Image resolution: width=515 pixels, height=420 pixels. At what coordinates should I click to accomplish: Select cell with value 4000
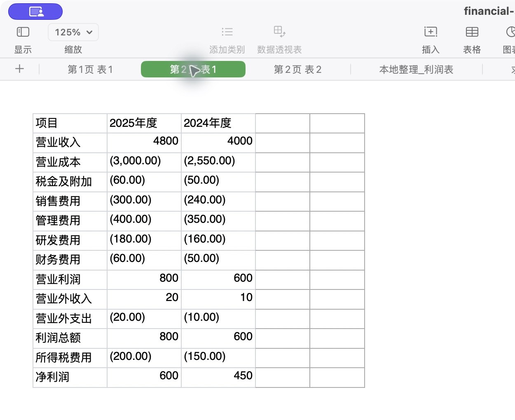point(218,143)
